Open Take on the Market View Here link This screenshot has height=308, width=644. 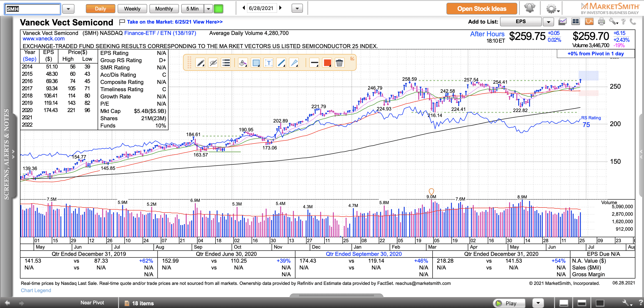(x=175, y=22)
